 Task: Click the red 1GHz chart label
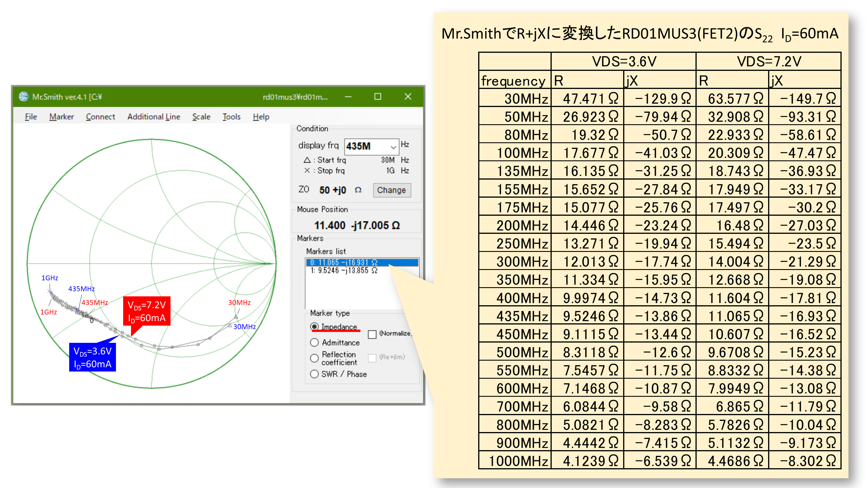click(49, 312)
